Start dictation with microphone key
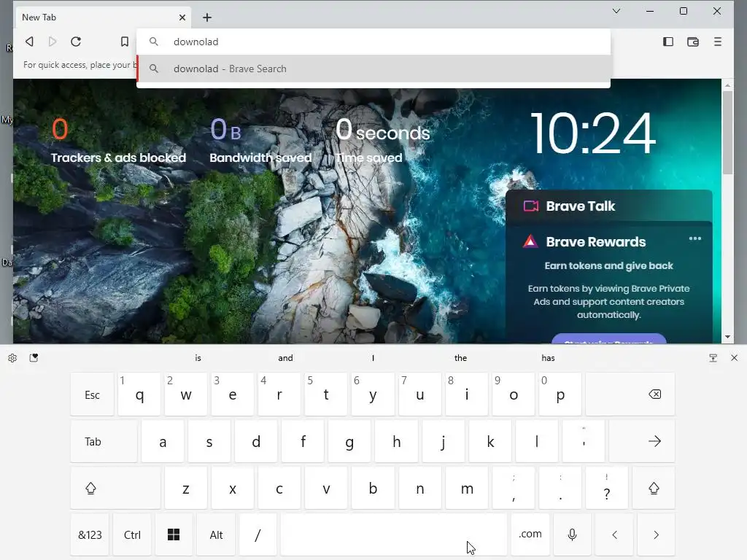The width and height of the screenshot is (747, 560). (x=572, y=534)
